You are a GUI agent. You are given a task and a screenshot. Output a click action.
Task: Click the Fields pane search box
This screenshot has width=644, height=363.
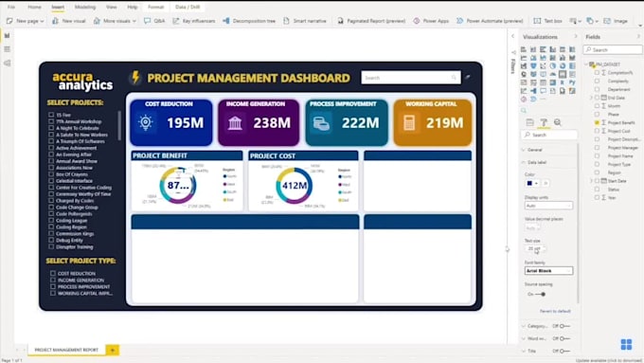coord(613,49)
